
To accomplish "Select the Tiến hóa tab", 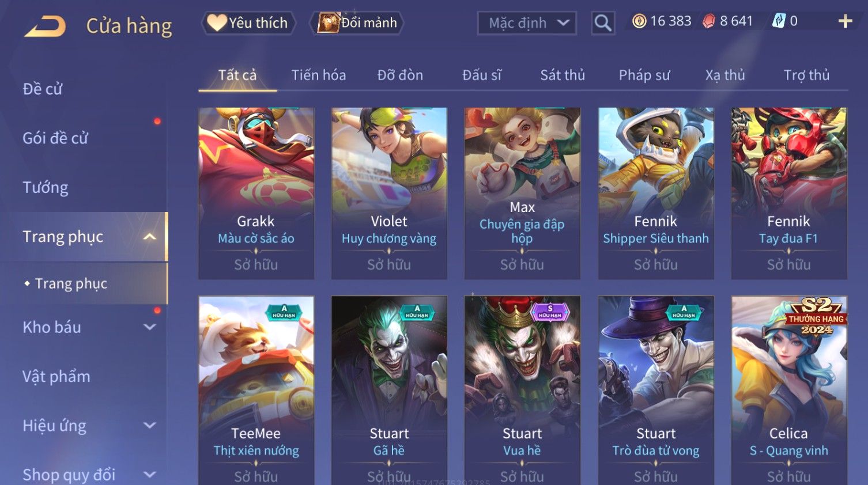I will 319,75.
